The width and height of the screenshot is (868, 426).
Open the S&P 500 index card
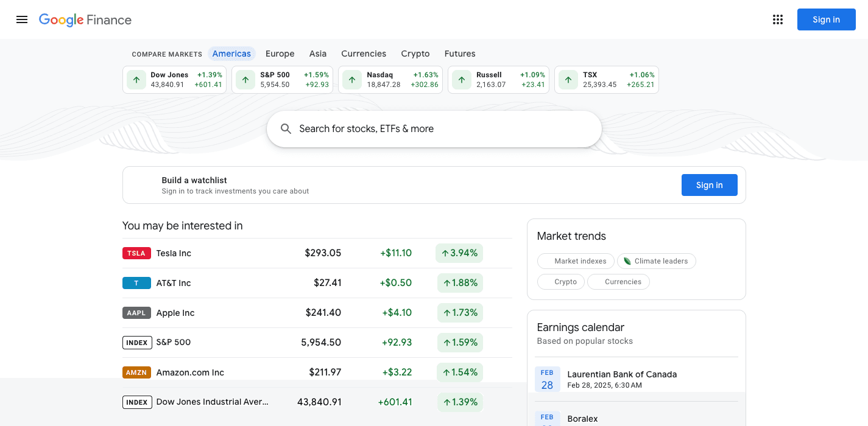[x=283, y=80]
